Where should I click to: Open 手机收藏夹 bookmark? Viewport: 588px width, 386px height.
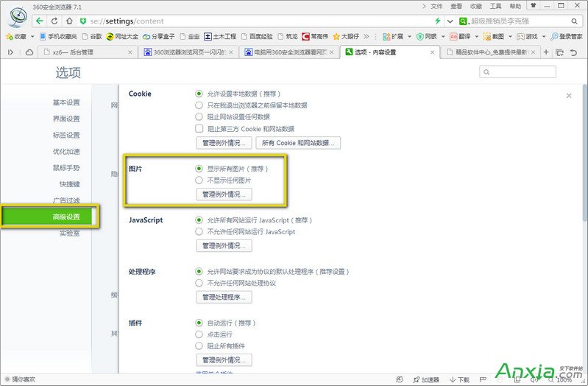(x=58, y=36)
